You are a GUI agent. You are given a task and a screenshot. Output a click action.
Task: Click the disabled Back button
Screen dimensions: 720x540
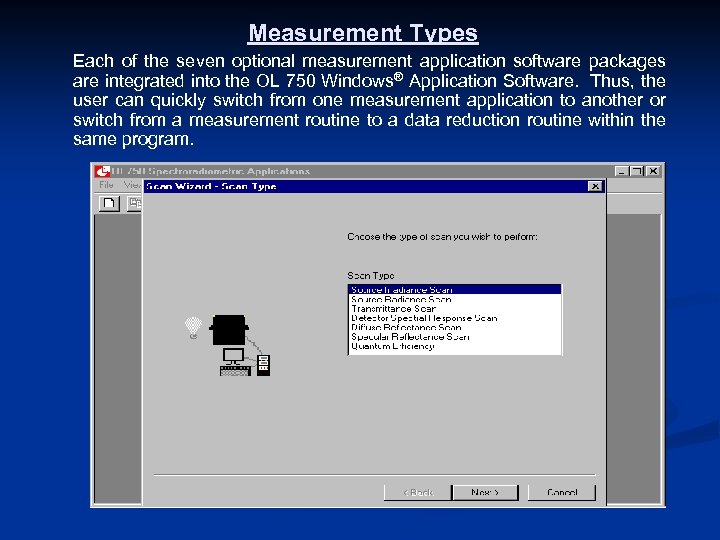click(x=417, y=492)
